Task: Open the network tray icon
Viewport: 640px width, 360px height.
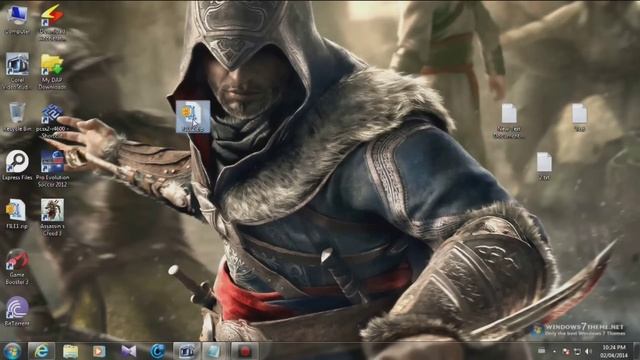Action: [577, 351]
